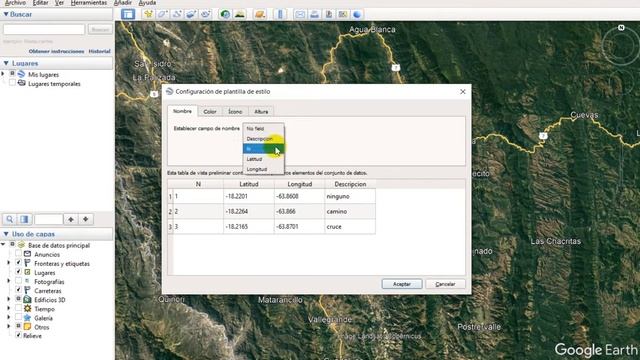The width and height of the screenshot is (640, 360).
Task: Choose 'No field' in name field dropdown
Action: click(263, 129)
